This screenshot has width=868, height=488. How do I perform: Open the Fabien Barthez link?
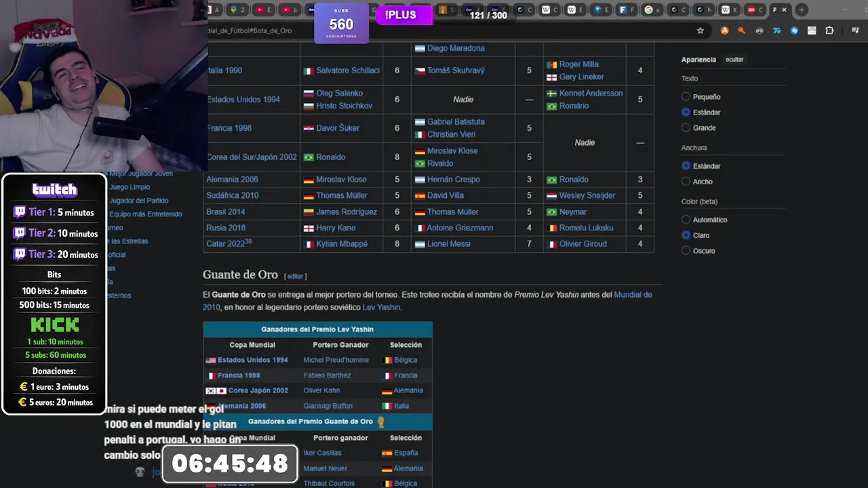coord(327,375)
